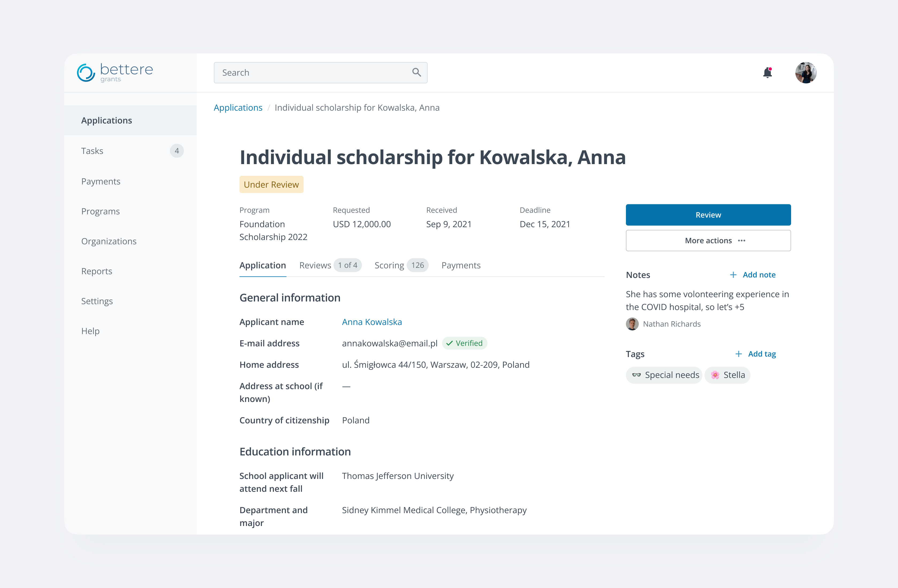Go to the Payments tab

click(x=461, y=265)
